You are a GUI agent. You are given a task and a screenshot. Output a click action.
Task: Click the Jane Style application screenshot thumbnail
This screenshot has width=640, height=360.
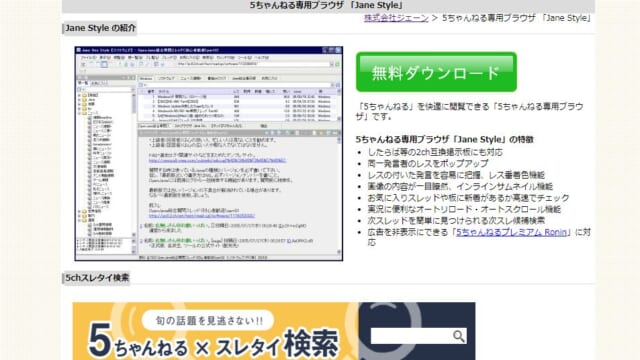[209, 153]
